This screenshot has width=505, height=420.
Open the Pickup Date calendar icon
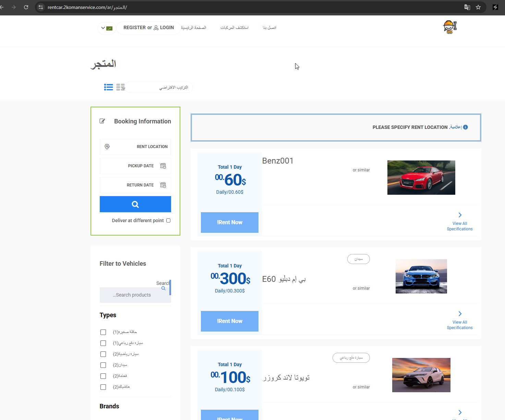(163, 166)
